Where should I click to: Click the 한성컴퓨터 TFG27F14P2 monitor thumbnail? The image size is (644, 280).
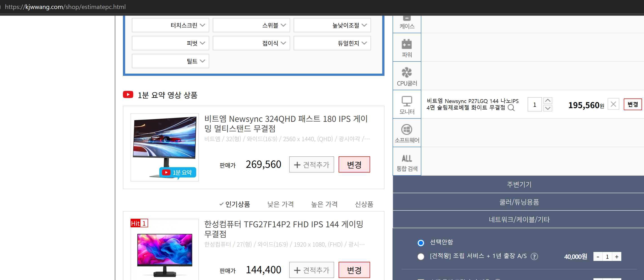[x=165, y=249]
